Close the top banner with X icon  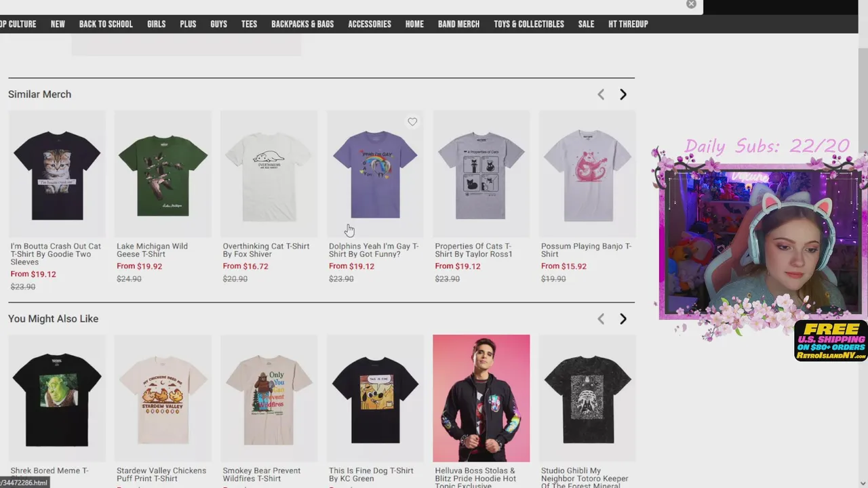point(691,4)
